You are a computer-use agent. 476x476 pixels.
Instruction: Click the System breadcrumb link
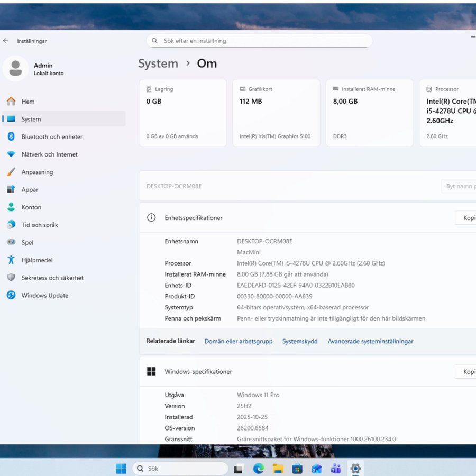tap(158, 63)
